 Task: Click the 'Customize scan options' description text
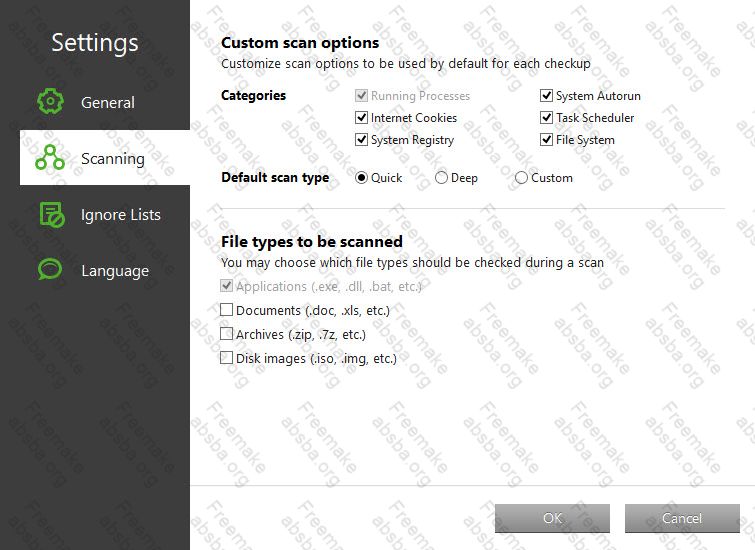coord(406,64)
